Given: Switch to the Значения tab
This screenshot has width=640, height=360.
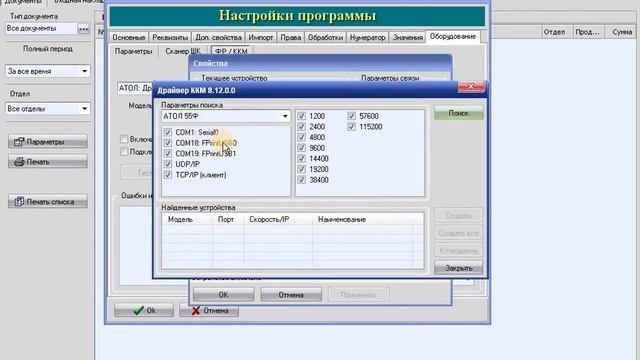Looking at the screenshot, I should (407, 38).
